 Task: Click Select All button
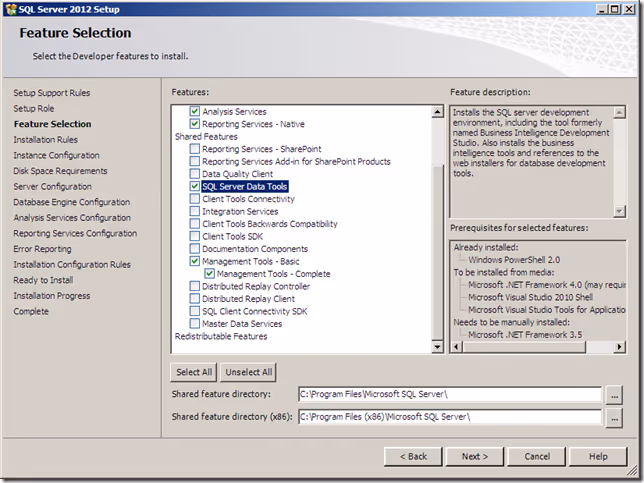[194, 372]
